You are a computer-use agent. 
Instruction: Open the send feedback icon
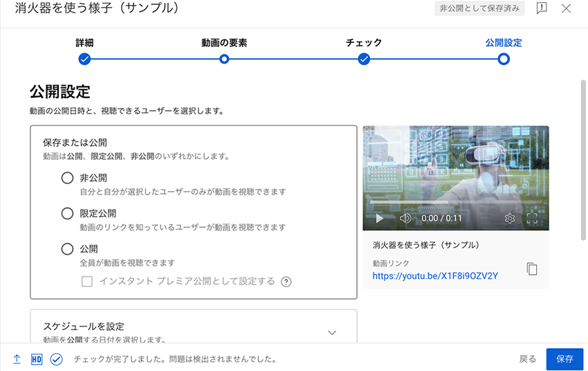tap(542, 8)
